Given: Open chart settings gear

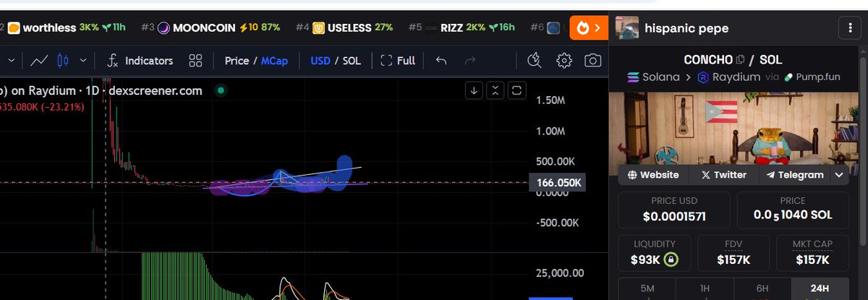Looking at the screenshot, I should tap(564, 61).
